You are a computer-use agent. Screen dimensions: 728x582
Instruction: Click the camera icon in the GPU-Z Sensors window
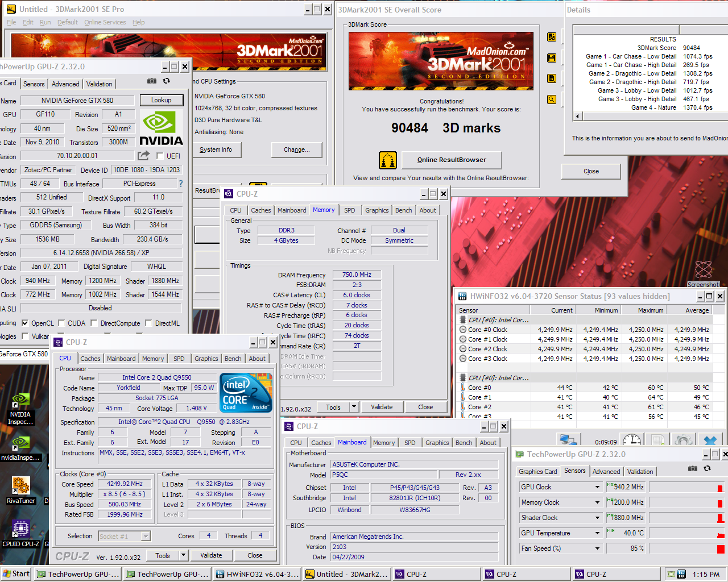(x=693, y=468)
